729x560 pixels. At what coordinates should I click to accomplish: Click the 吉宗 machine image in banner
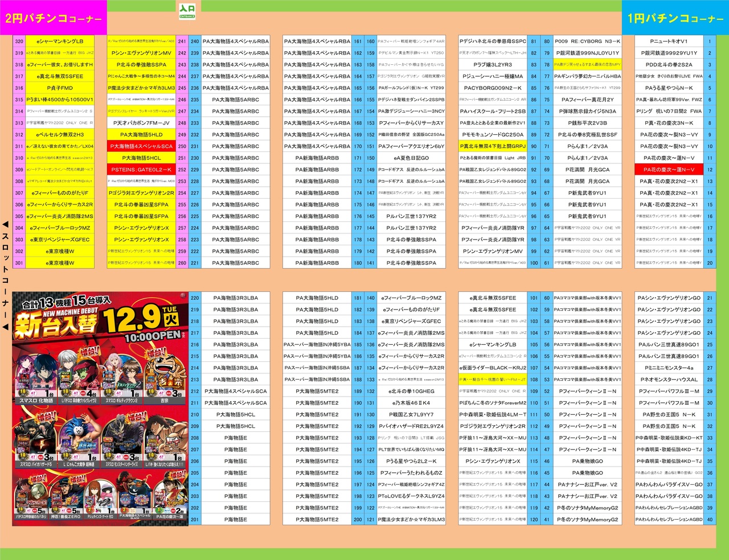[165, 377]
